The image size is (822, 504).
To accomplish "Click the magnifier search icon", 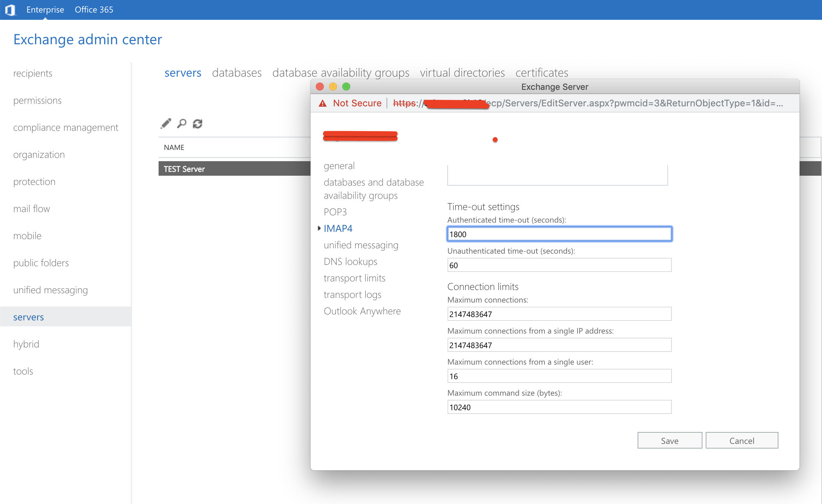I will (182, 124).
